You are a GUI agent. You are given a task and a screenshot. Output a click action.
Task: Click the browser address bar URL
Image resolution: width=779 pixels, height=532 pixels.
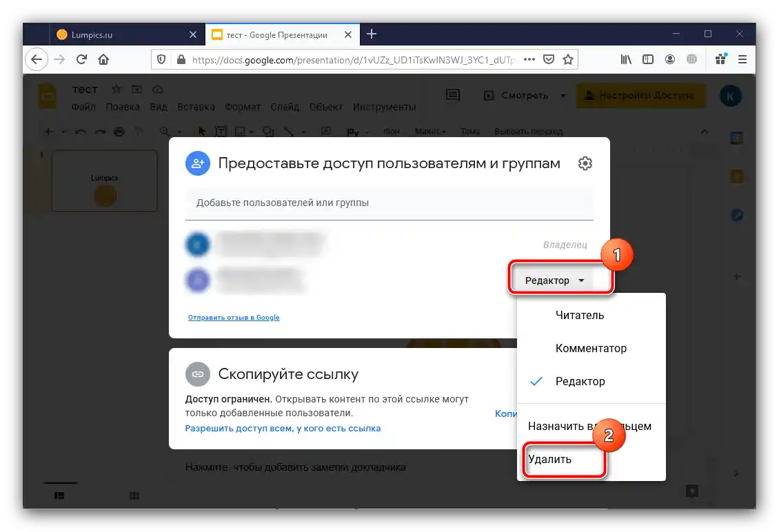(x=353, y=59)
